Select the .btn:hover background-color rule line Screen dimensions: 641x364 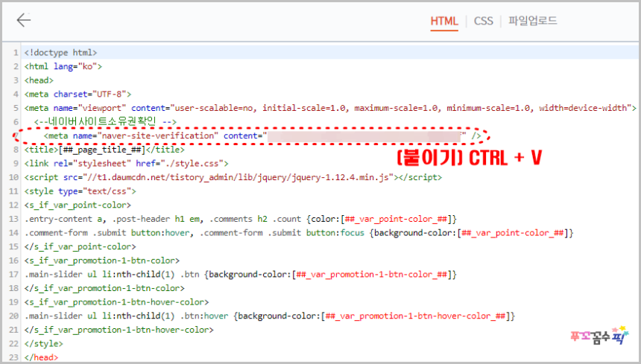click(x=270, y=316)
